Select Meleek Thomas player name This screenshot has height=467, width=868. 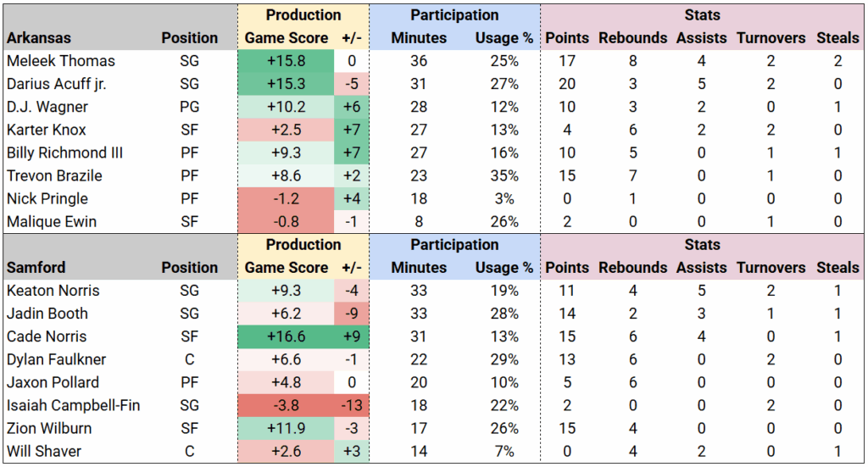(60, 61)
